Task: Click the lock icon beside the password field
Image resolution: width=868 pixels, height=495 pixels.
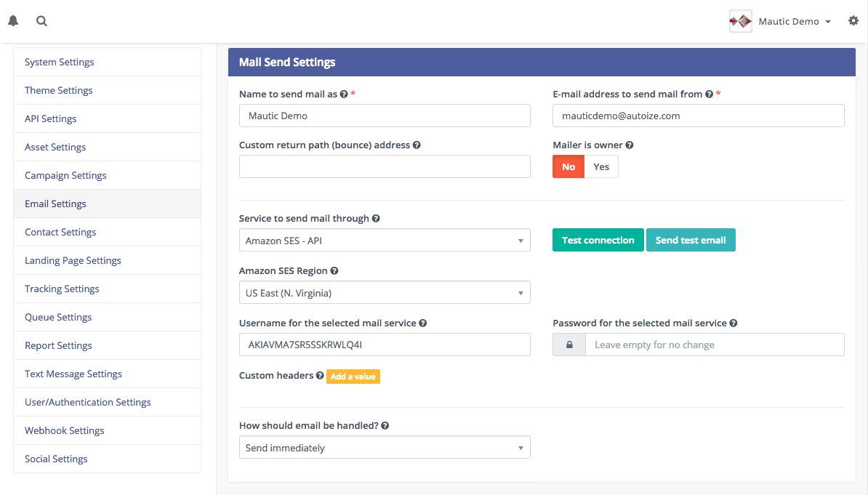Action: pyautogui.click(x=569, y=344)
